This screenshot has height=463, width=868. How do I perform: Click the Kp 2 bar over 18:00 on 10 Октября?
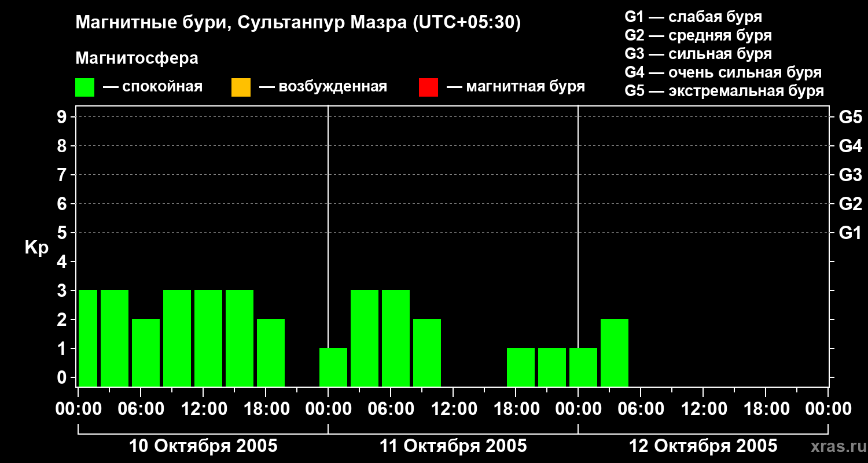(x=271, y=352)
